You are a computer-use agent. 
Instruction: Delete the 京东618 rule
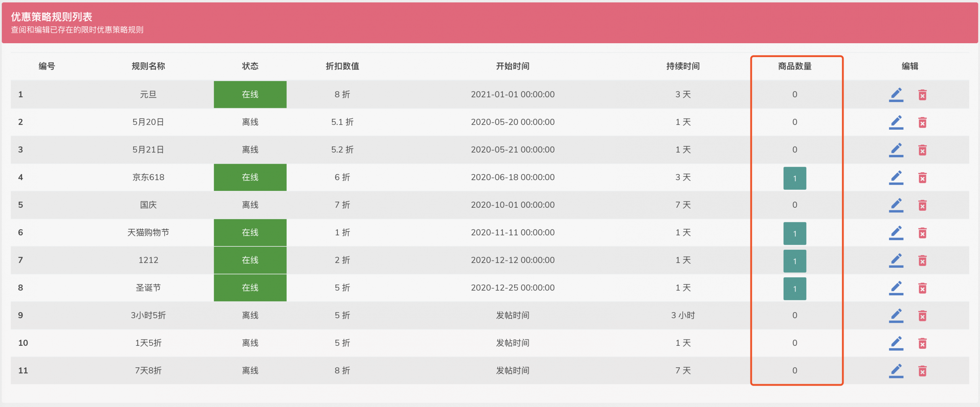click(x=922, y=177)
